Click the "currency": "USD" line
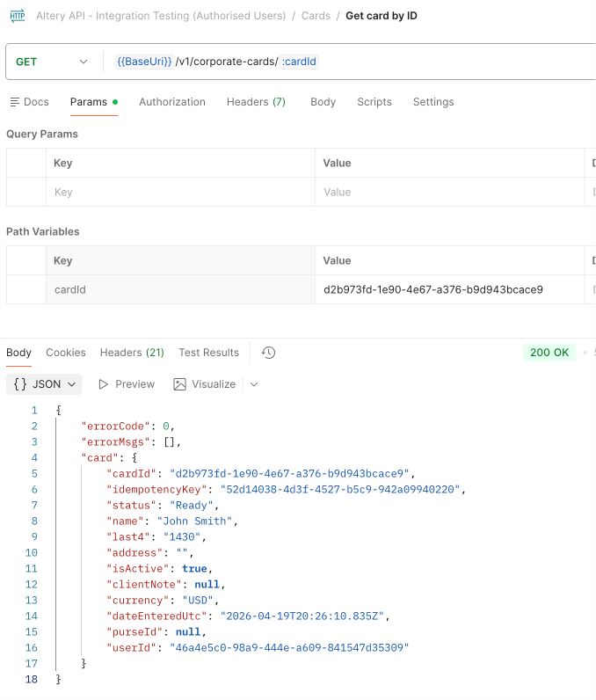The height and width of the screenshot is (700, 596). tap(163, 601)
